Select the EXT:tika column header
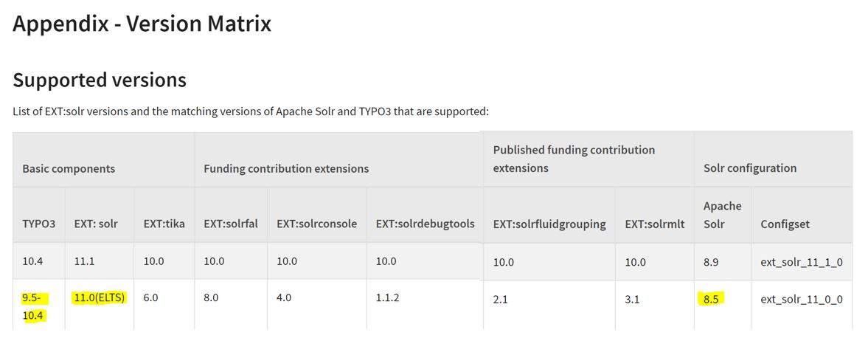 tap(164, 223)
